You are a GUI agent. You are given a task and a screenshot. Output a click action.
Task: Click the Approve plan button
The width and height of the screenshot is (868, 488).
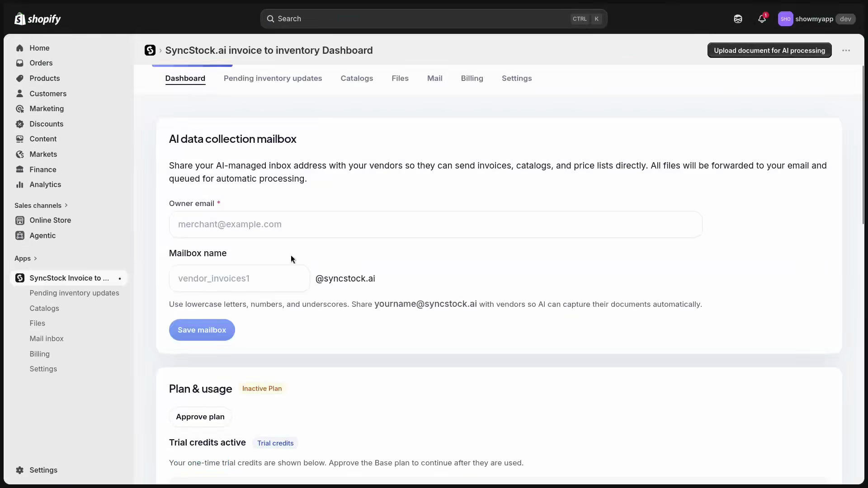[200, 417]
